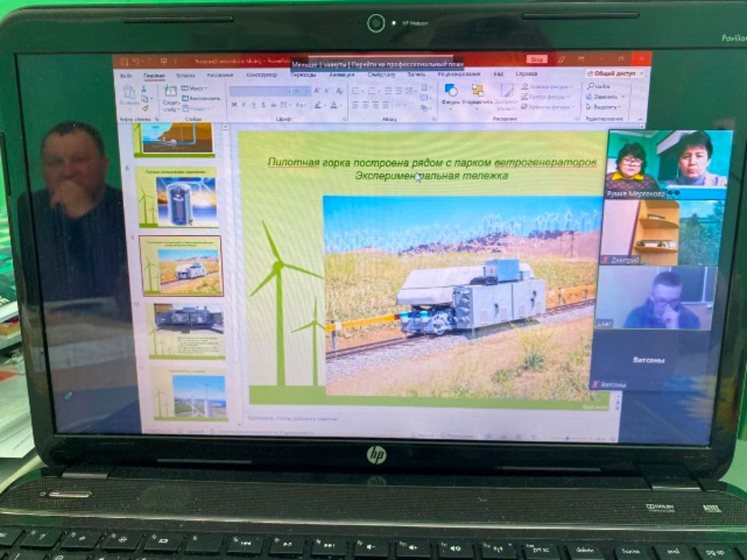Click the Paste clipboard icon
The image size is (747, 560).
pyautogui.click(x=128, y=92)
